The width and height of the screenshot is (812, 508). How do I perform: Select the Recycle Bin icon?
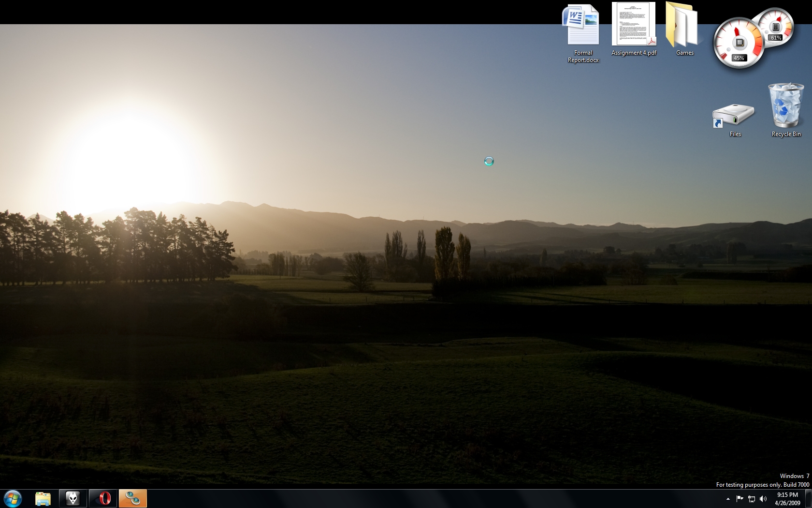pyautogui.click(x=785, y=105)
